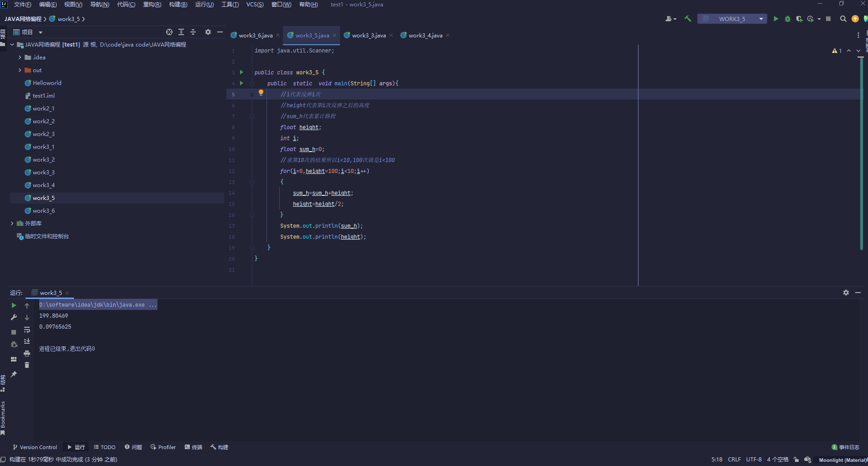
Task: Run with profiler clock icon in toolbar
Action: point(810,19)
